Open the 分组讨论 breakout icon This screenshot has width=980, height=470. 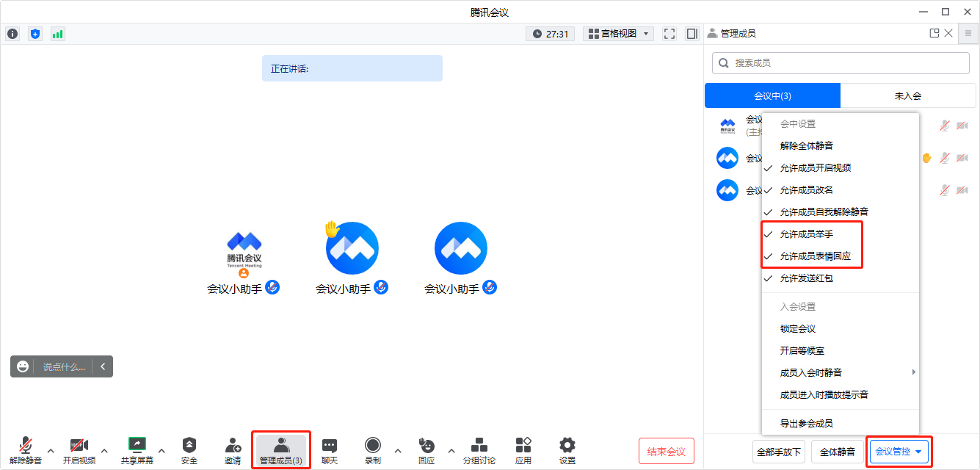tap(479, 449)
